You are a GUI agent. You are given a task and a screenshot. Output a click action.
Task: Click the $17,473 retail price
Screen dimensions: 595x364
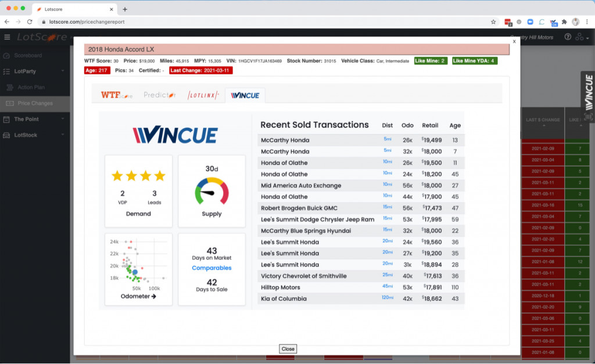432,208
